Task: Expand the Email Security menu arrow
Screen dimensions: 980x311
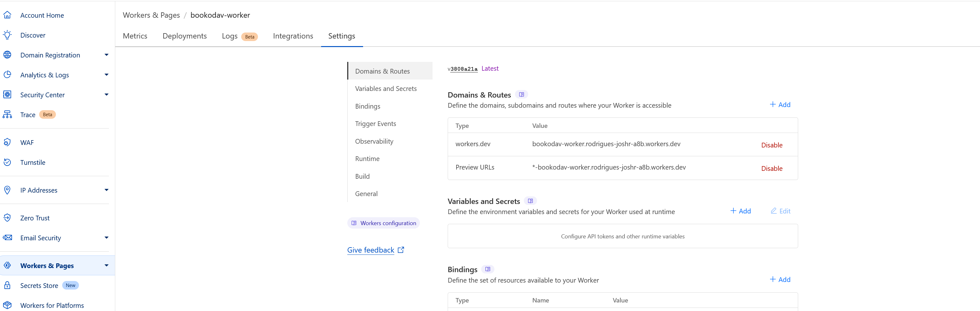Action: 106,237
